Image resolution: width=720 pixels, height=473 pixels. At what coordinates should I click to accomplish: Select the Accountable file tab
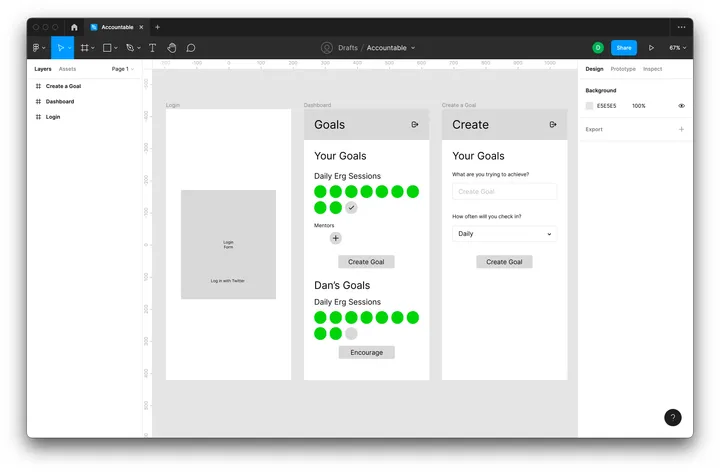(x=117, y=27)
